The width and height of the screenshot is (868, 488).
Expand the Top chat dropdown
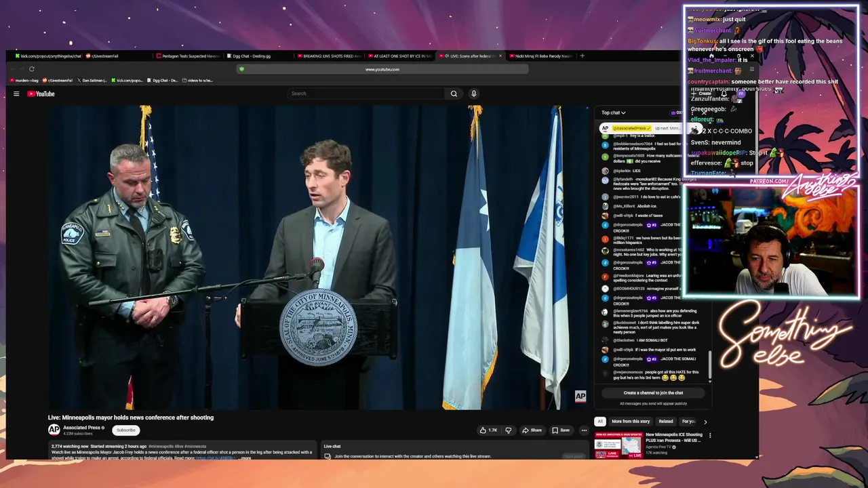tap(613, 113)
